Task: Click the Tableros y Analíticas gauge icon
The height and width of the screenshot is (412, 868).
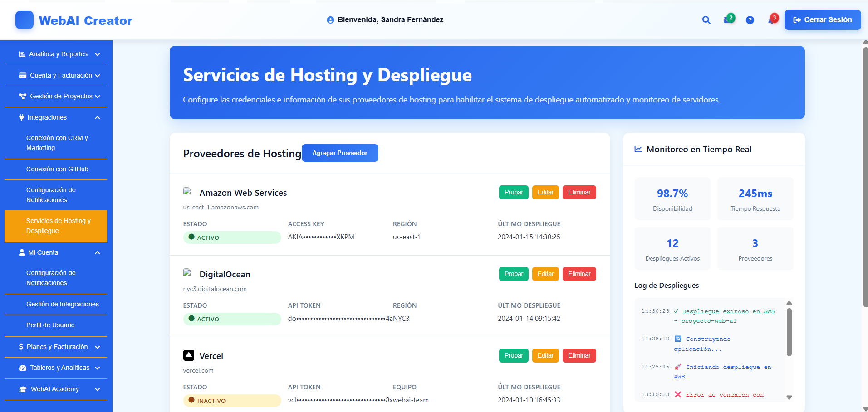Action: (x=23, y=368)
